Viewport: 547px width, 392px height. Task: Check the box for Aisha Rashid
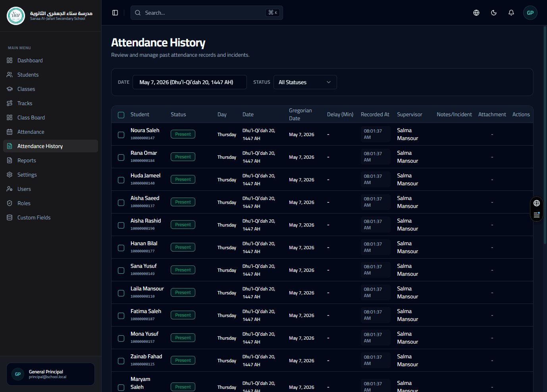121,225
